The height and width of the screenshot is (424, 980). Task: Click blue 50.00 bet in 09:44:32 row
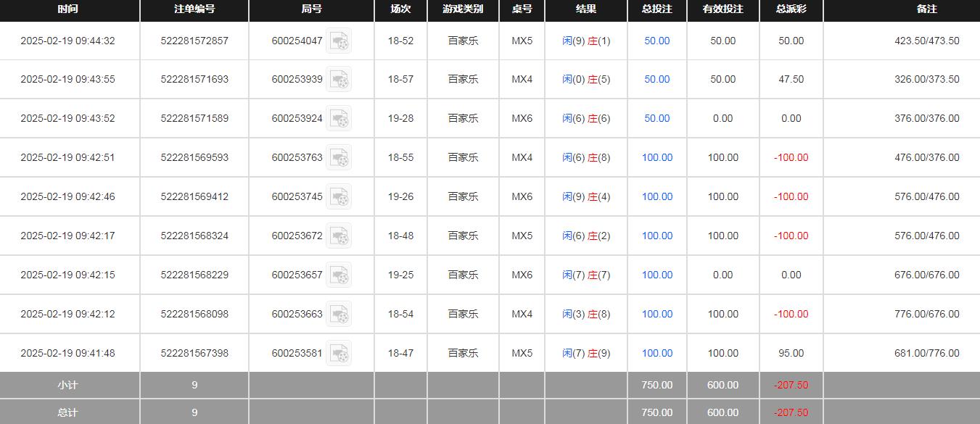656,41
